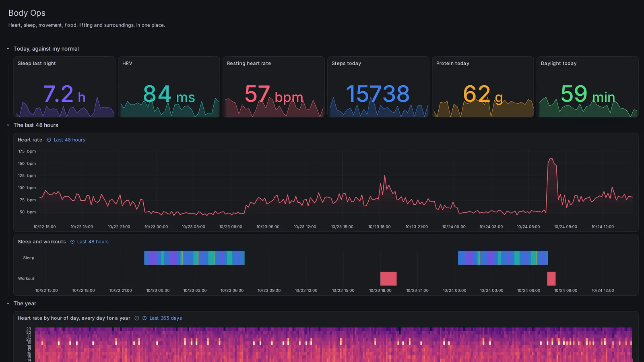Select the 57 bpm resting heart rate value
Image resolution: width=644 pixels, height=362 pixels.
click(274, 94)
